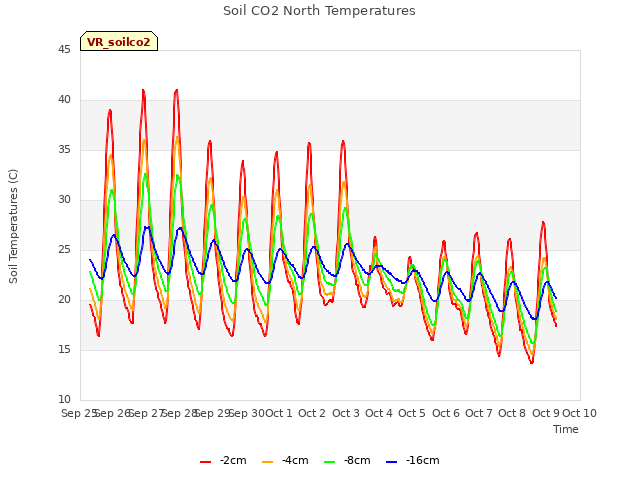This screenshot has width=640, height=480.
Task: Click the 15 y-axis tick label
Action: 64,349
